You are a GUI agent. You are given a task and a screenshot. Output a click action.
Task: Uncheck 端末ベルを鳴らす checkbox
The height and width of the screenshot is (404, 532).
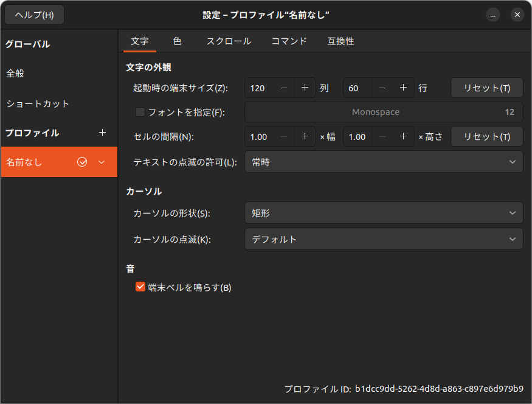click(140, 287)
